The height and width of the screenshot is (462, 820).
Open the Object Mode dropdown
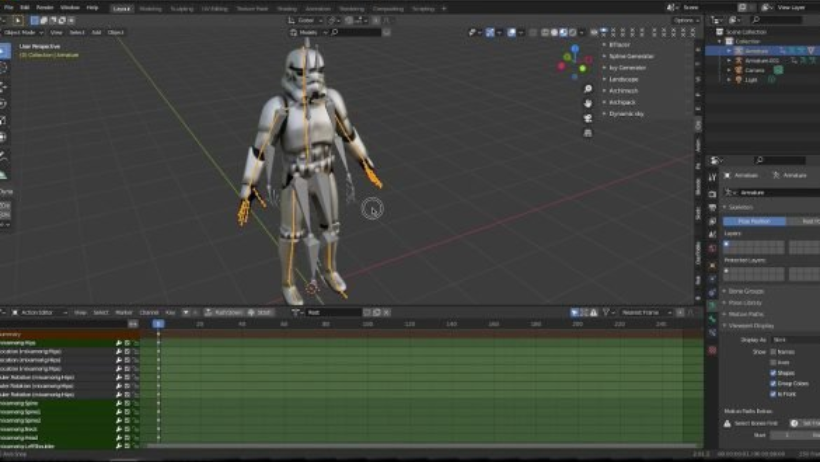23,32
